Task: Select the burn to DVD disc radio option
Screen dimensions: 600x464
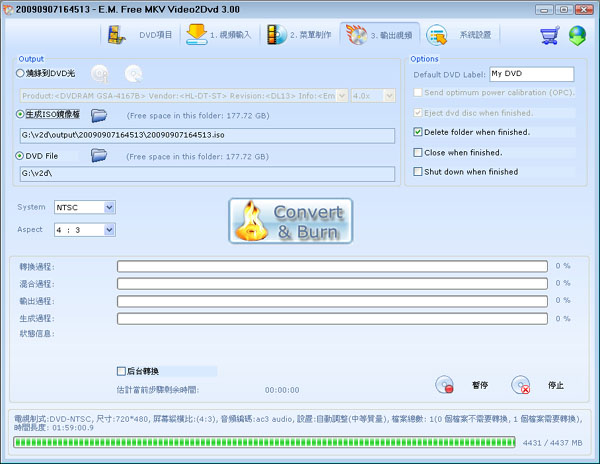Action: (x=20, y=73)
